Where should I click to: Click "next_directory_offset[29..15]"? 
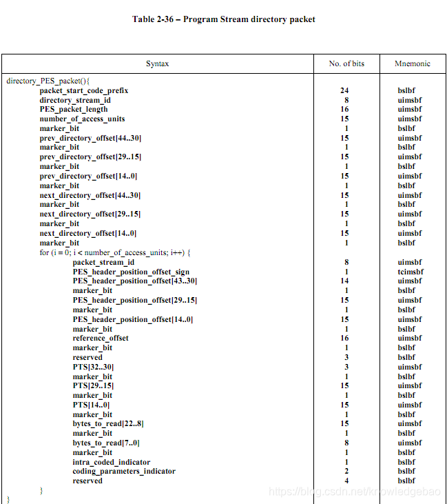tap(90, 214)
